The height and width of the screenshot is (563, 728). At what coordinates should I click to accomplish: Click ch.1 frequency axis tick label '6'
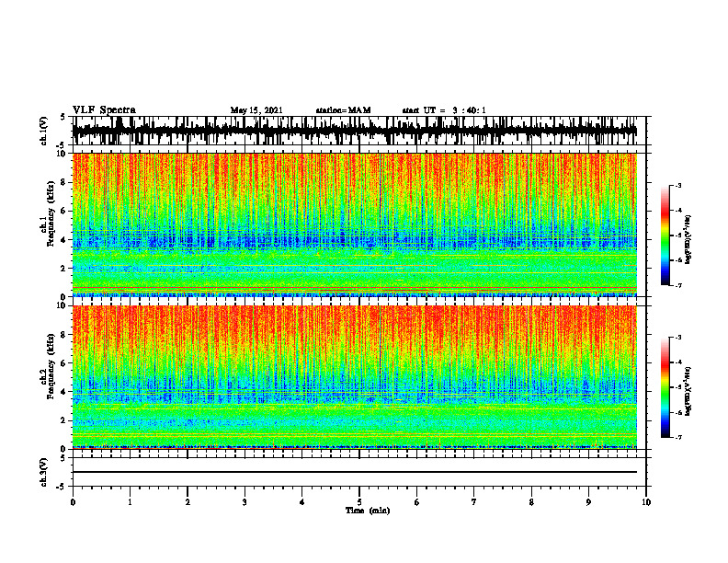click(63, 211)
